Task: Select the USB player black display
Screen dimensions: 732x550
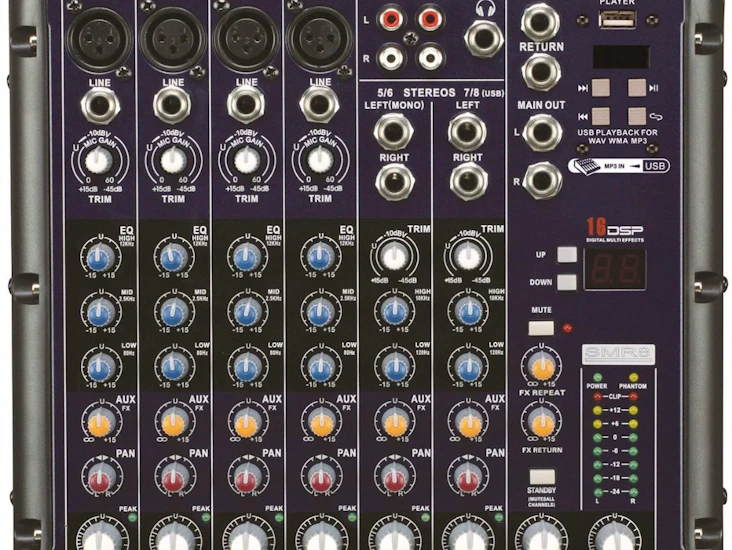Action: (x=620, y=57)
